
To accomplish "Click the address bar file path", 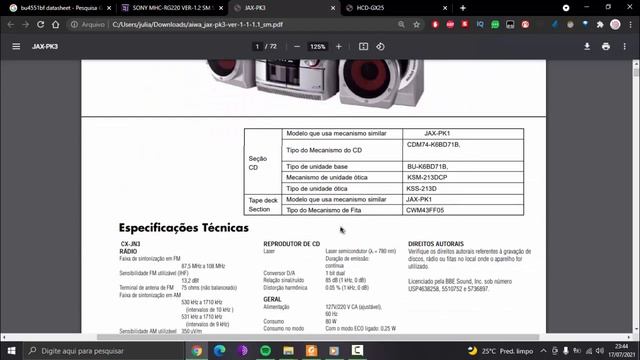I will click(x=198, y=24).
